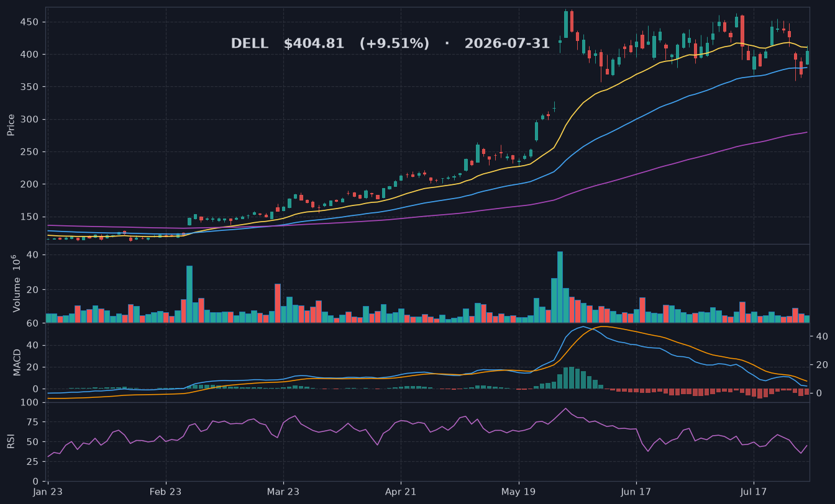
Task: Click the 2026-07-31 date in title
Action: tap(507, 43)
